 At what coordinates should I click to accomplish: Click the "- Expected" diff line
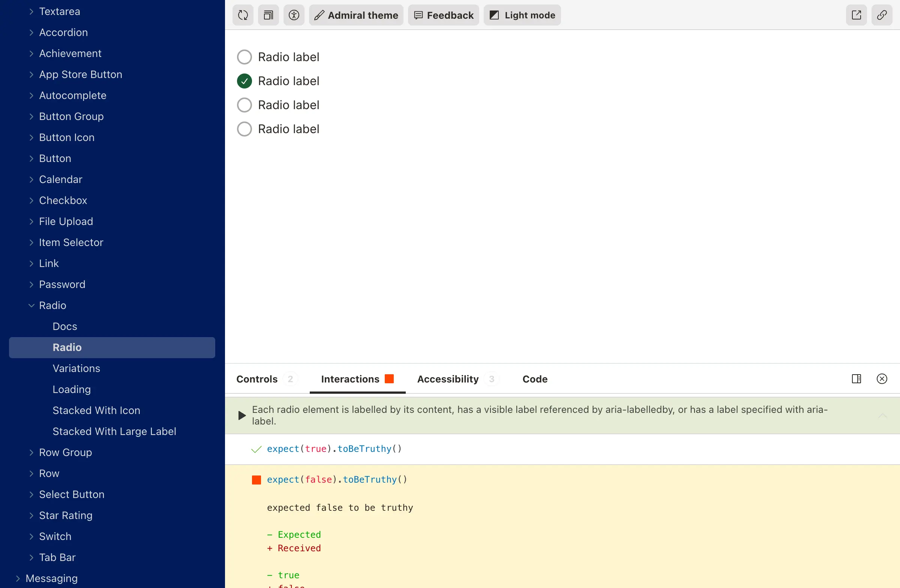pyautogui.click(x=294, y=535)
